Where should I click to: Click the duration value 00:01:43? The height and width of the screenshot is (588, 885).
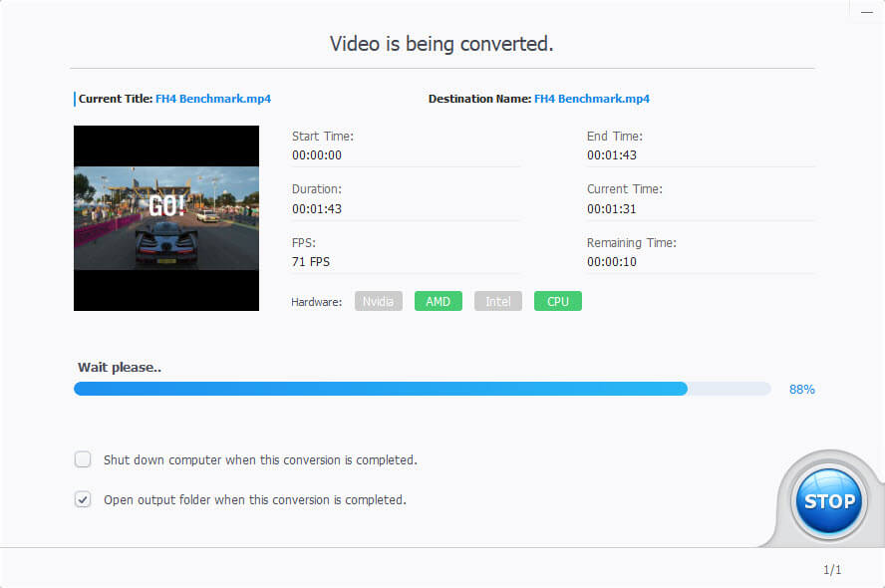317,209
